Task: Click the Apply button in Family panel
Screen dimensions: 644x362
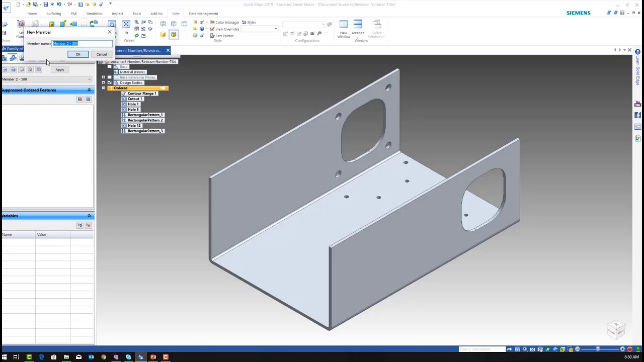Action: [x=60, y=70]
